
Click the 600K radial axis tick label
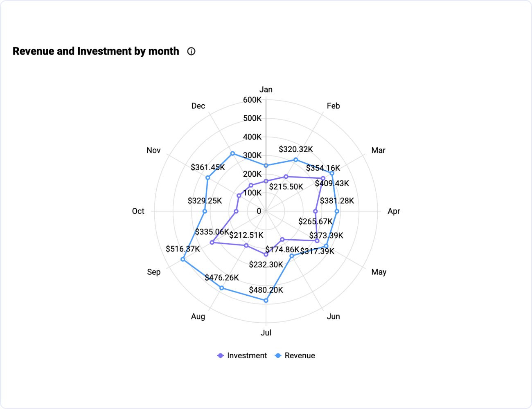(252, 100)
